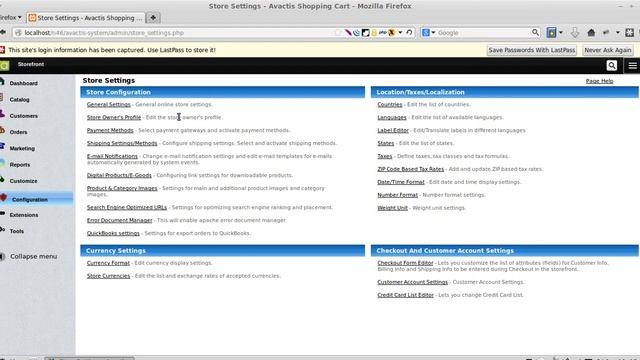Image resolution: width=640 pixels, height=360 pixels.
Task: Click the bookmarks toolbar icon
Action: point(551,33)
